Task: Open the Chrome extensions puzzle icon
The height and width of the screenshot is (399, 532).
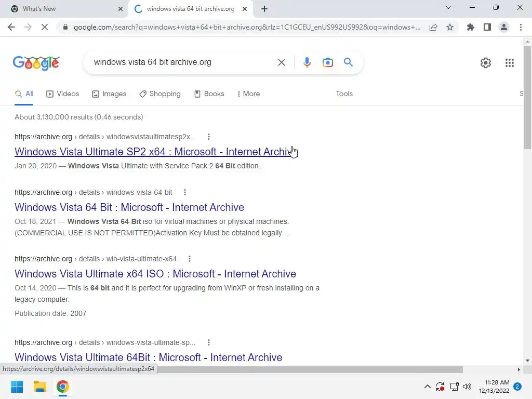Action: pos(470,27)
